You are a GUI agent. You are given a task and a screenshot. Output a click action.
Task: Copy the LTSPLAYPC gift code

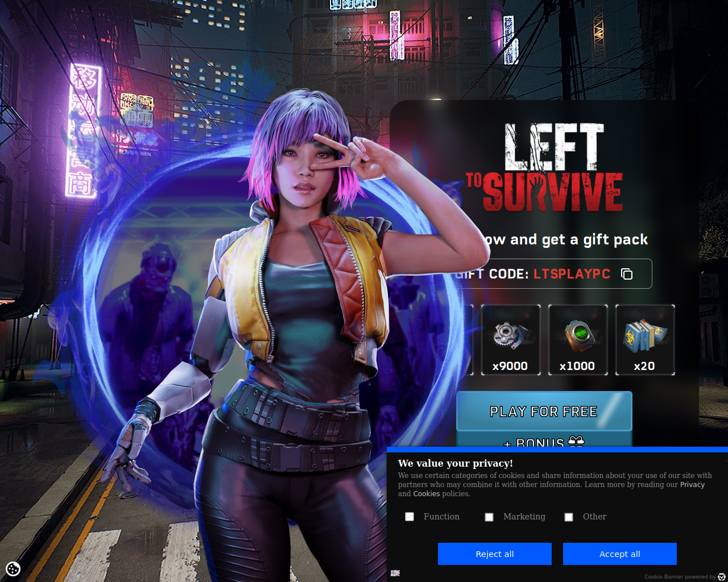[x=627, y=274]
